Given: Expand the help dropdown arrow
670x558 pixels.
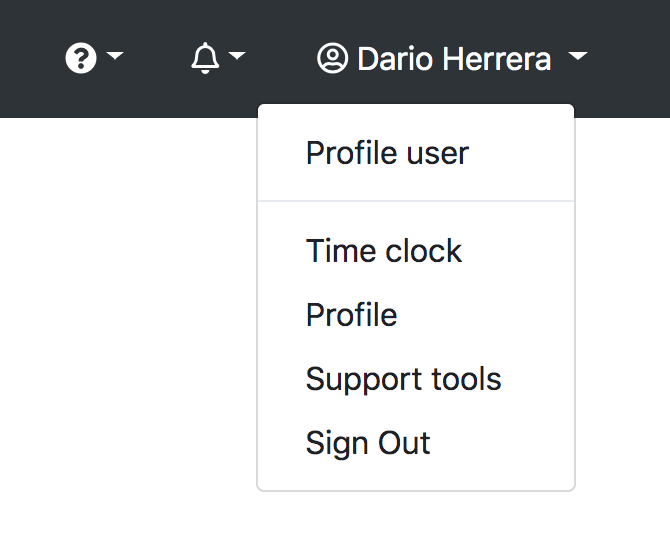Looking at the screenshot, I should [x=115, y=55].
